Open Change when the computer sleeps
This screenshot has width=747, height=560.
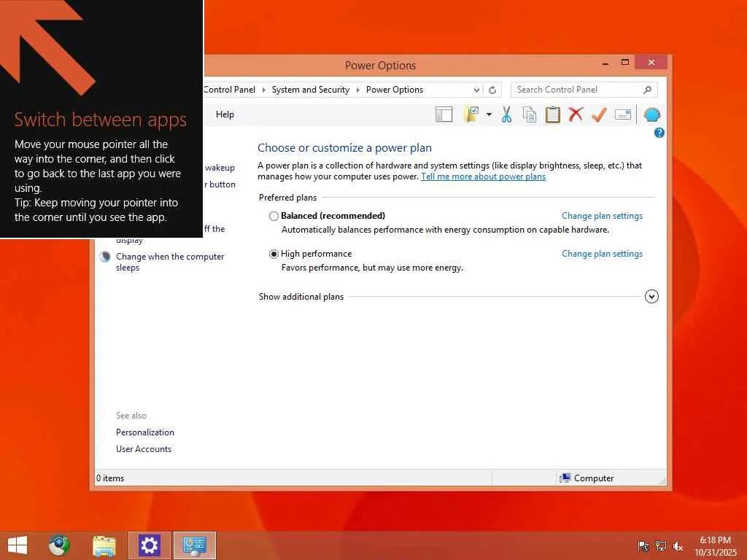pyautogui.click(x=170, y=262)
